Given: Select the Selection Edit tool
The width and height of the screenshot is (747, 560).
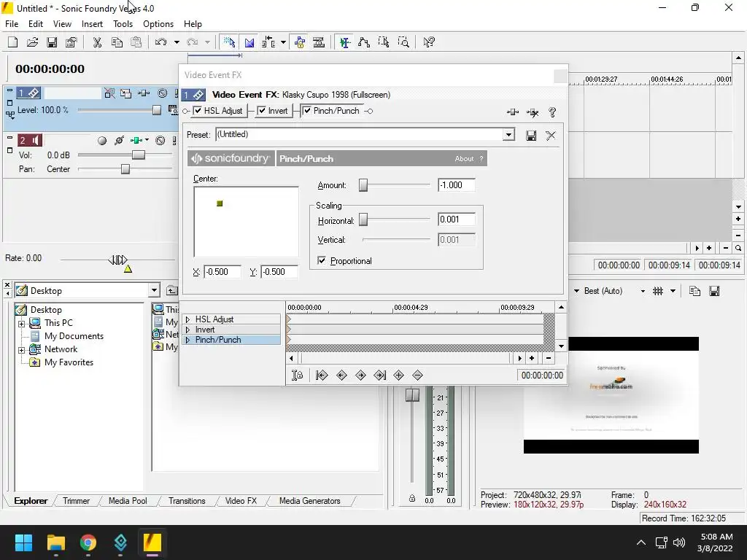Looking at the screenshot, I should (384, 42).
